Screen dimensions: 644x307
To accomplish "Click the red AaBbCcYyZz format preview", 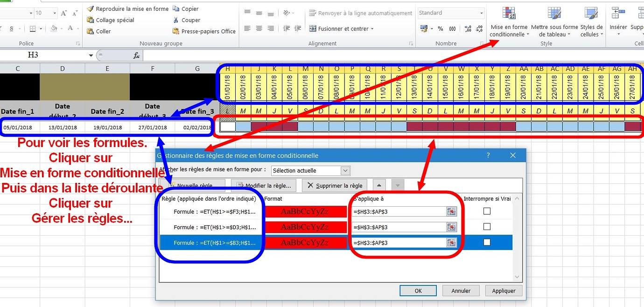I will click(306, 211).
